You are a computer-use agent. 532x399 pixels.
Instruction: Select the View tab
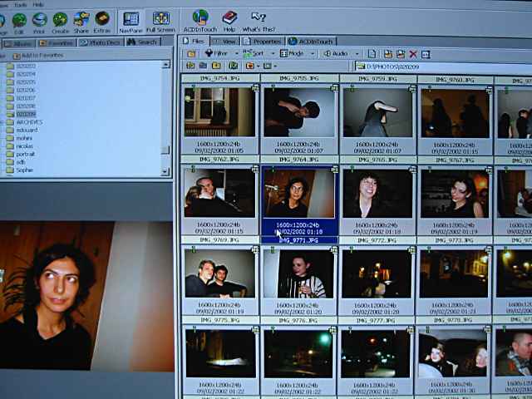pyautogui.click(x=224, y=42)
